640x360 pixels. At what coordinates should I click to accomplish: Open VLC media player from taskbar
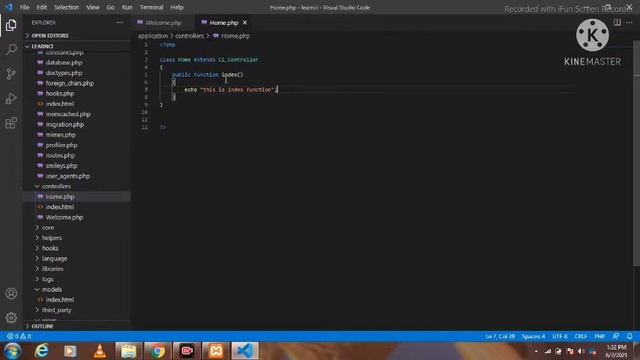coord(100,351)
